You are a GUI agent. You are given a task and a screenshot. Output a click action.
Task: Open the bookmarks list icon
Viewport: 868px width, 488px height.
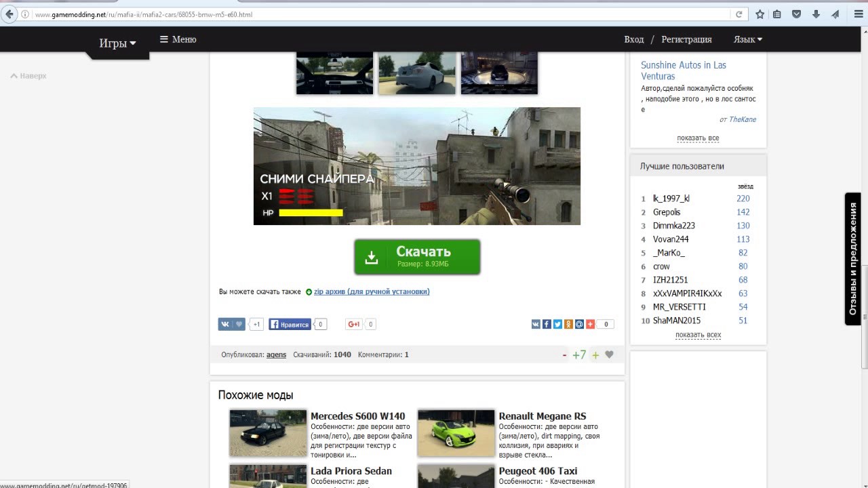[778, 14]
